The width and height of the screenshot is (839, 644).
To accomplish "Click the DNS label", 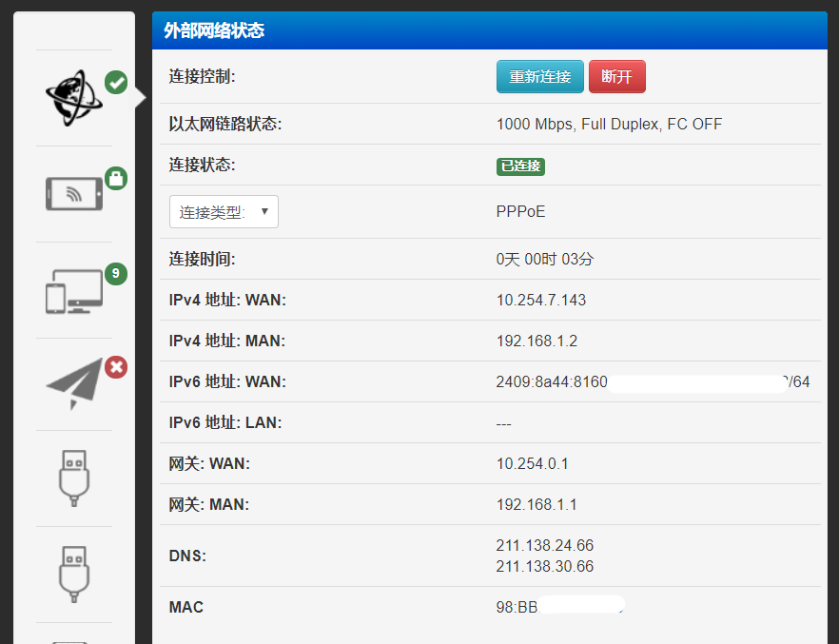I will 187,556.
